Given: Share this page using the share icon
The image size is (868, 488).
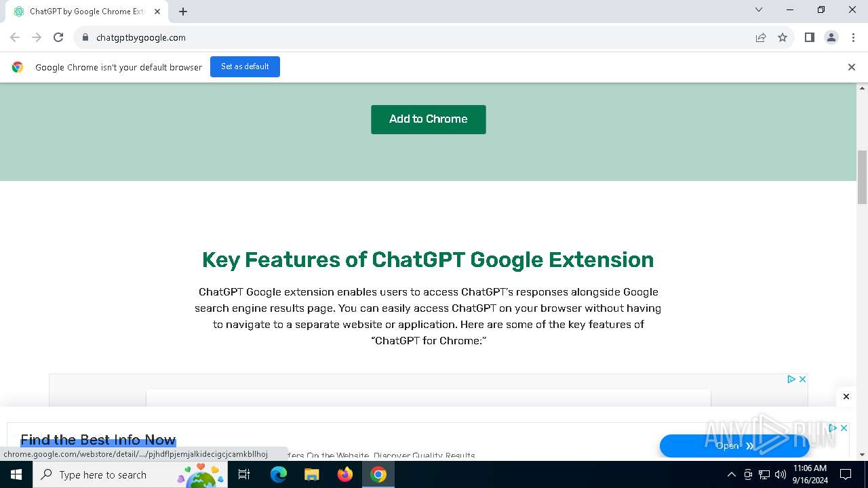Looking at the screenshot, I should pyautogui.click(x=761, y=37).
